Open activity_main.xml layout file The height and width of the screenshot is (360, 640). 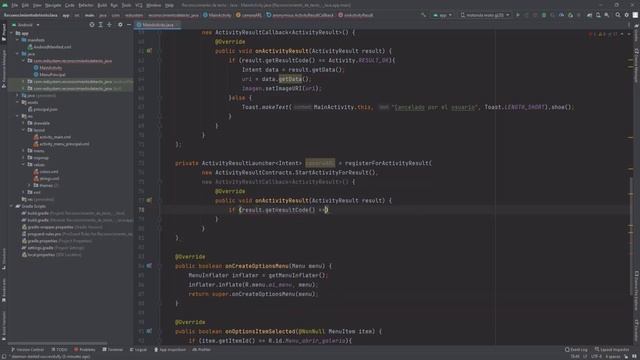point(52,137)
